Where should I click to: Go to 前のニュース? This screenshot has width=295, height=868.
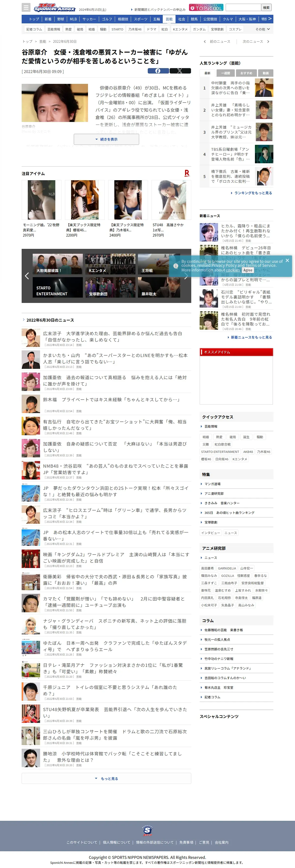[x=217, y=42]
